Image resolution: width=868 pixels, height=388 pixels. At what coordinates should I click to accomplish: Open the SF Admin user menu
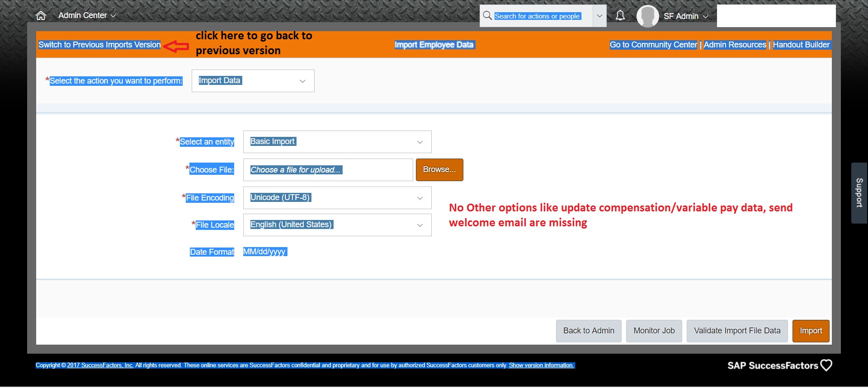686,16
